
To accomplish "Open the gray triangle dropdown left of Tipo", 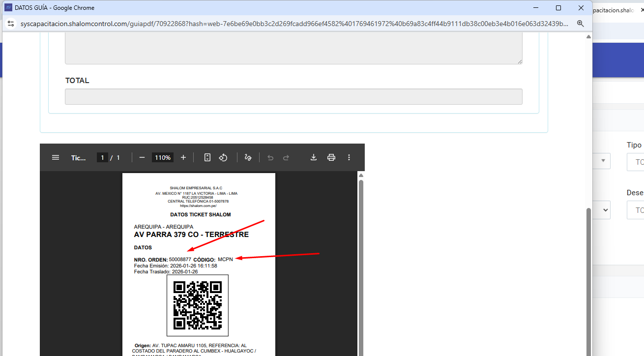I will [x=603, y=161].
